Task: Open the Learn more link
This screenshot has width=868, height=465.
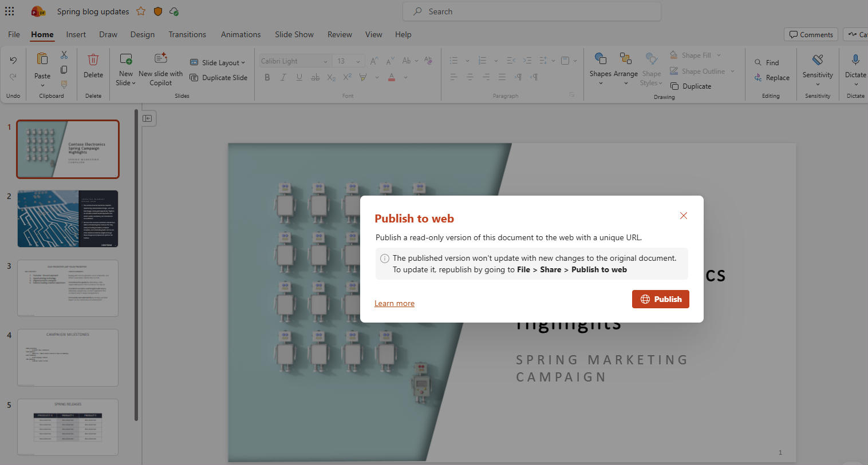Action: click(x=394, y=303)
